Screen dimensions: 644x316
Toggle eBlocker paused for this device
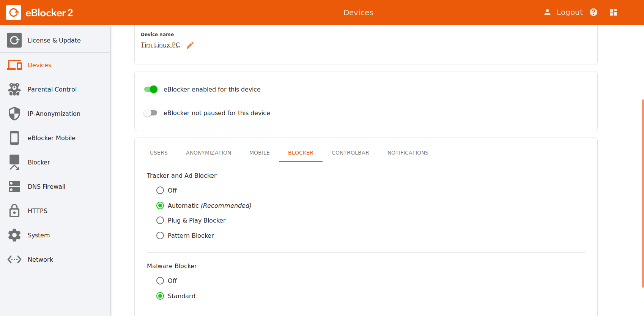[150, 113]
